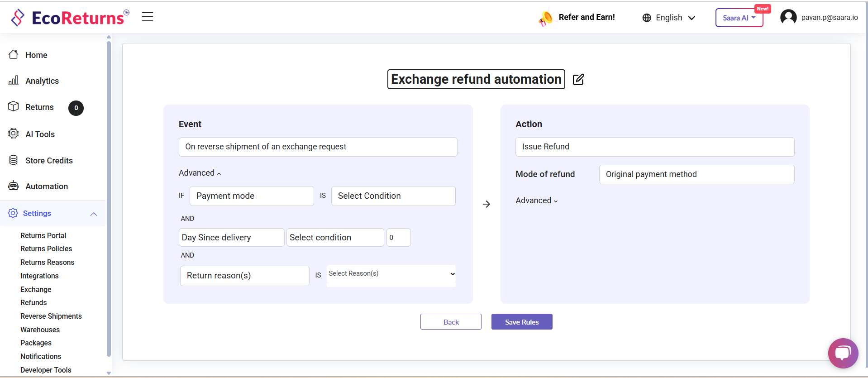868x378 pixels.
Task: Open Returns Policies in the settings menu
Action: tap(46, 249)
